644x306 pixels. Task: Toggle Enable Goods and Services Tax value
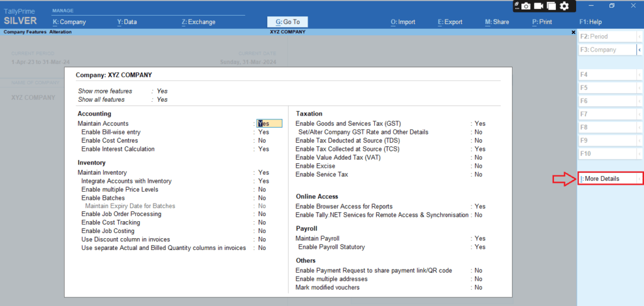480,123
